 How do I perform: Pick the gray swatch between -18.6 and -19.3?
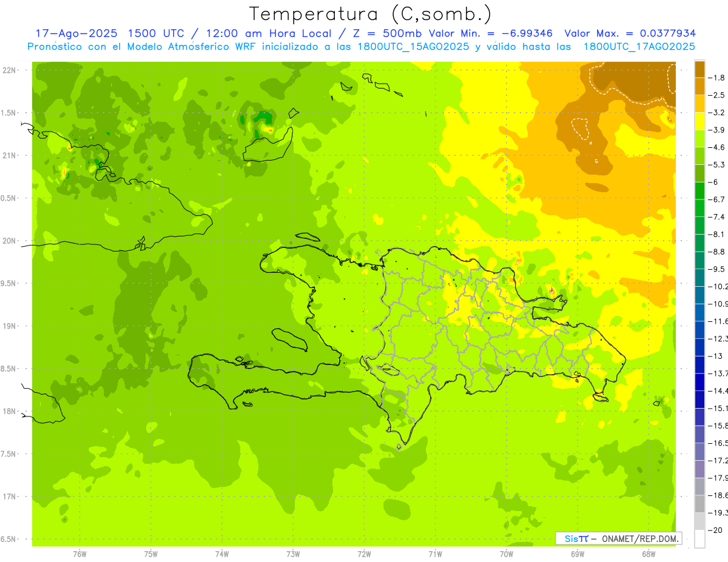[699, 504]
